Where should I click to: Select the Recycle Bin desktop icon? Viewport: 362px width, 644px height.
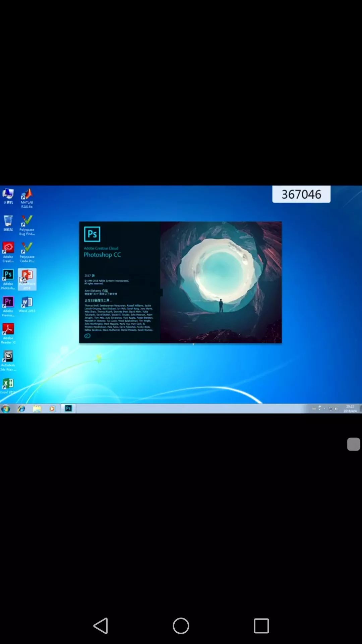point(8,223)
